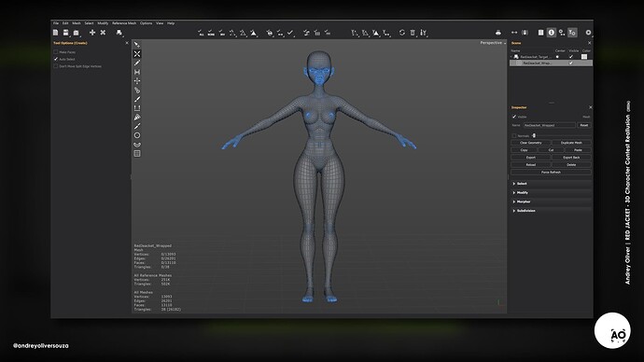Select the Brush tool (diagonal brush icon)
644x362 pixels.
click(x=137, y=99)
